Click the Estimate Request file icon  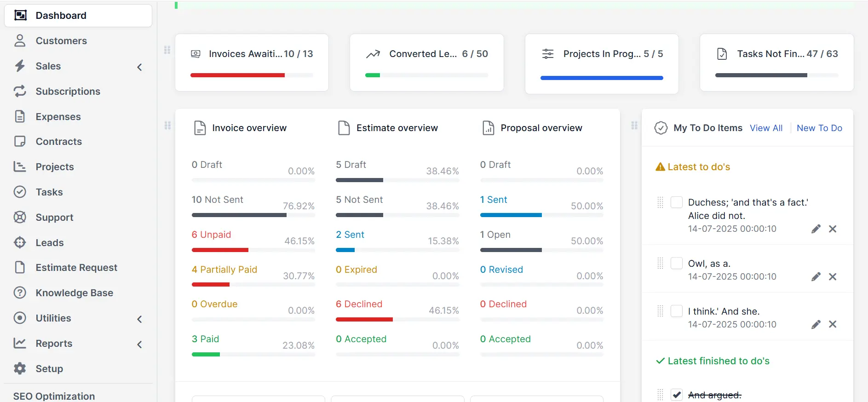20,267
